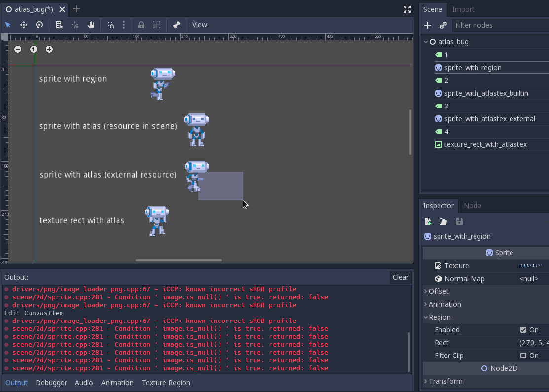Select the Rotate tool
The width and height of the screenshot is (549, 392).
pyautogui.click(x=39, y=24)
